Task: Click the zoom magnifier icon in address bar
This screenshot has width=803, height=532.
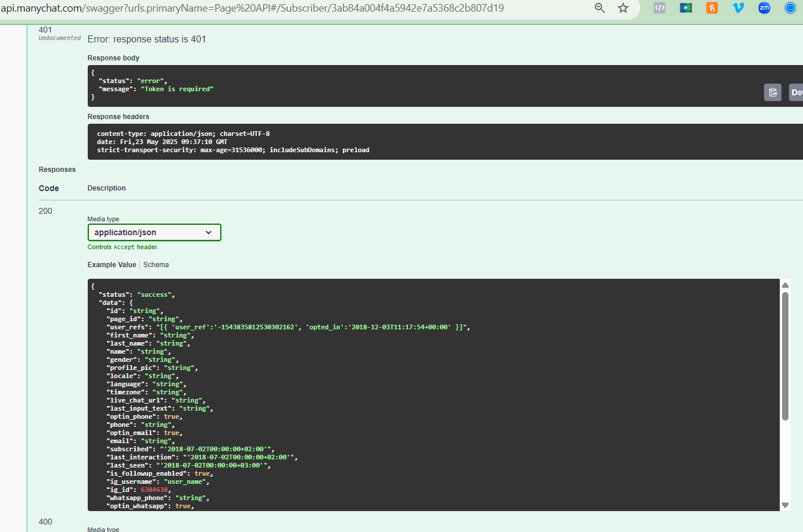Action: point(600,8)
